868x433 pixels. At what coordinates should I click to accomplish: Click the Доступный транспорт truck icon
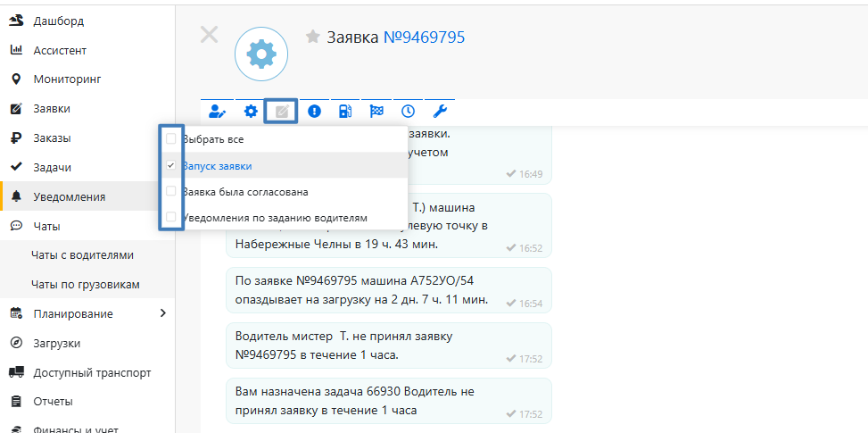tap(16, 372)
